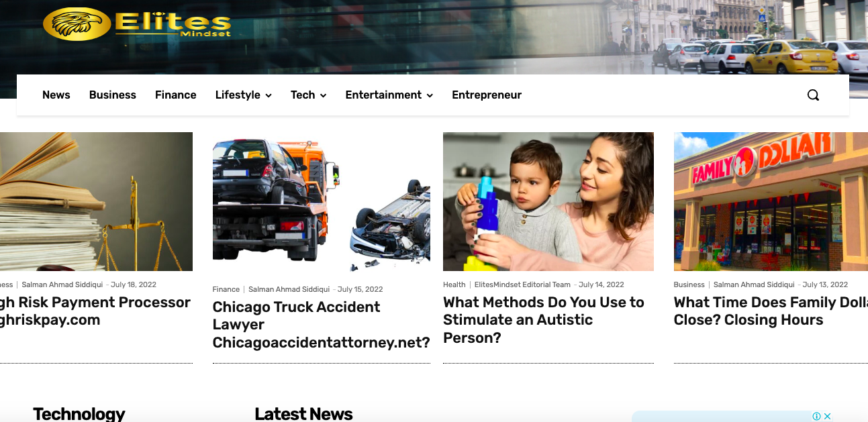View author ElitesMindset Editorial Team

tap(522, 284)
